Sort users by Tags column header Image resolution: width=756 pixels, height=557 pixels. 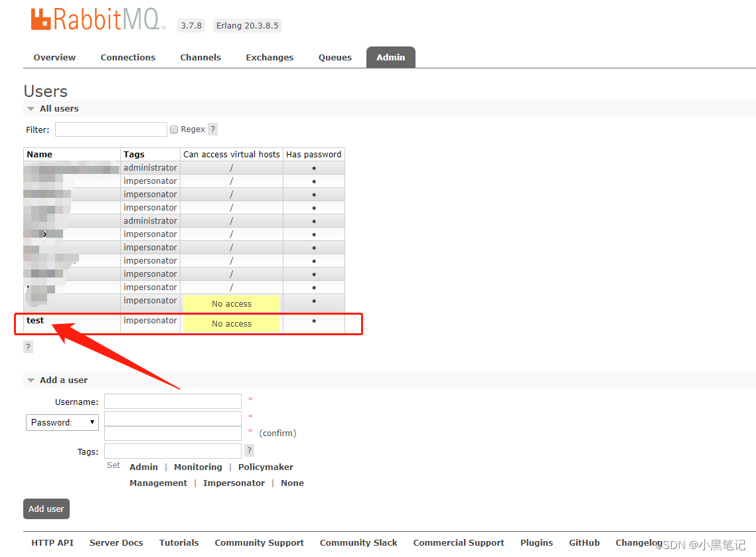pos(134,154)
